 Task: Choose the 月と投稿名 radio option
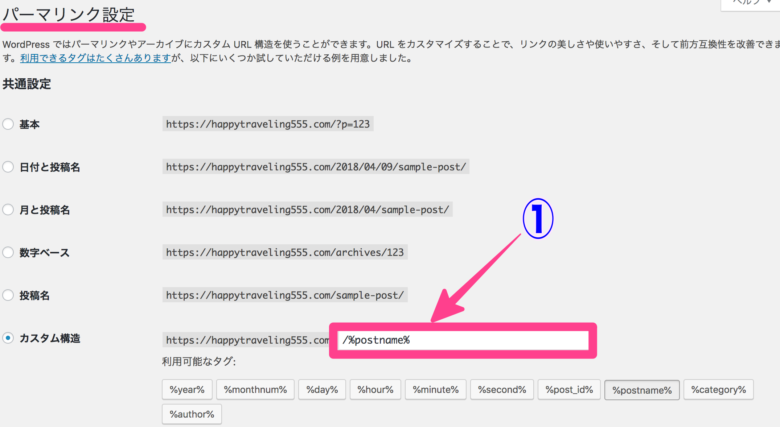point(8,210)
